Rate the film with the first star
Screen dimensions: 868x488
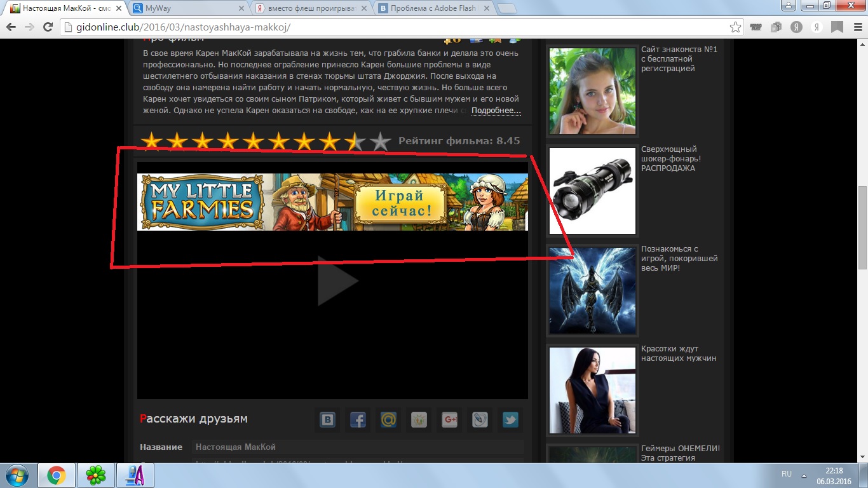151,141
